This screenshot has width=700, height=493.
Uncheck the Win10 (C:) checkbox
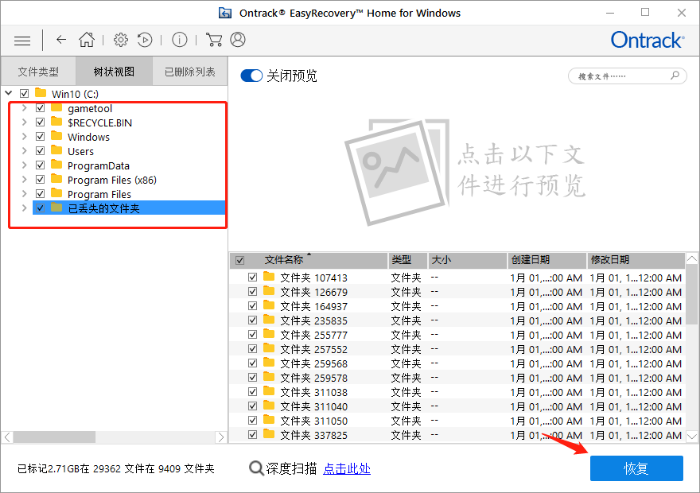coord(25,93)
